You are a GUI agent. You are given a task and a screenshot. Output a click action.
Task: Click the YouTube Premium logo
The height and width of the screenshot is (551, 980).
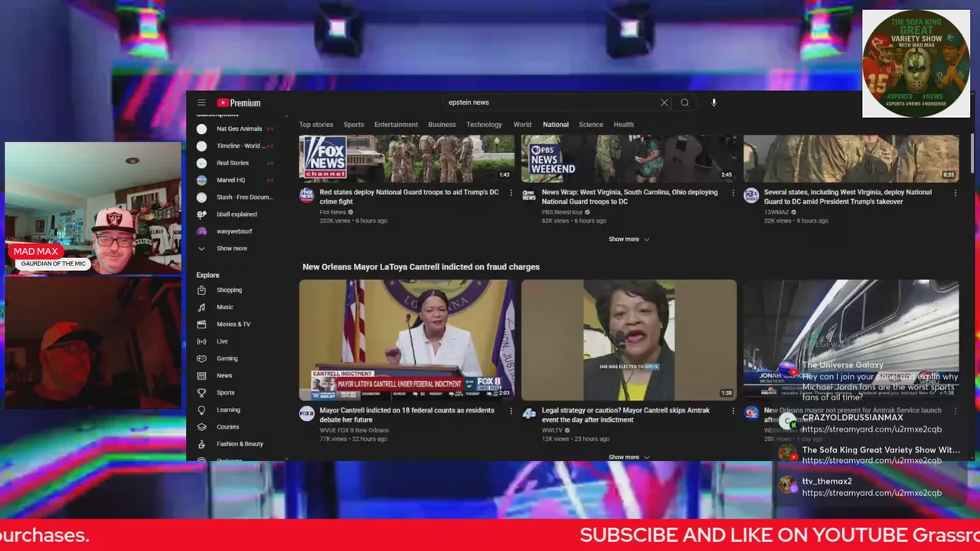[239, 103]
